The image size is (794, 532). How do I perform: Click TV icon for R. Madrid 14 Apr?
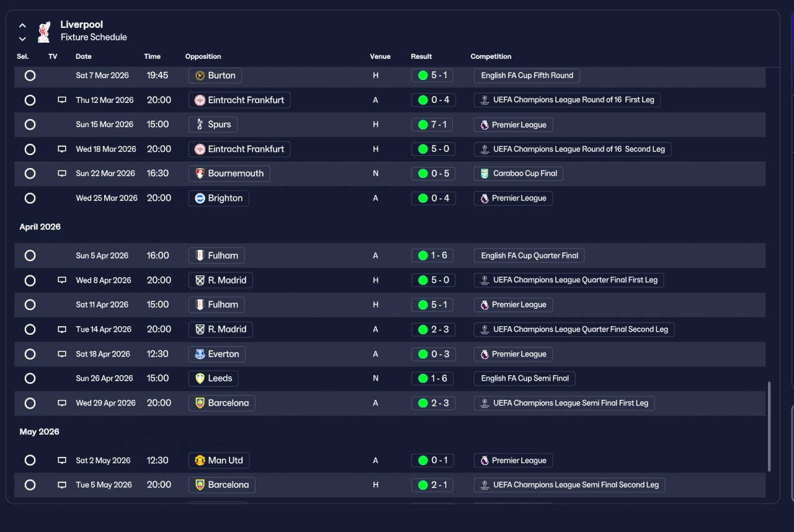click(62, 329)
